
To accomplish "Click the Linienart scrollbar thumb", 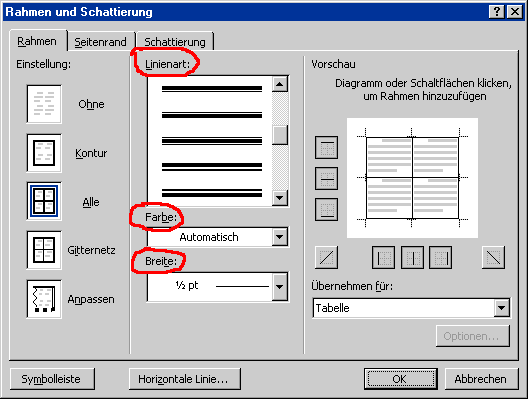I will coord(280,135).
